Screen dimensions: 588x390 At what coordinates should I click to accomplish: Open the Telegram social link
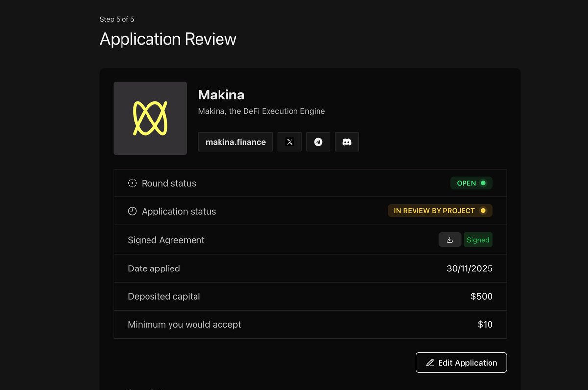[318, 142]
